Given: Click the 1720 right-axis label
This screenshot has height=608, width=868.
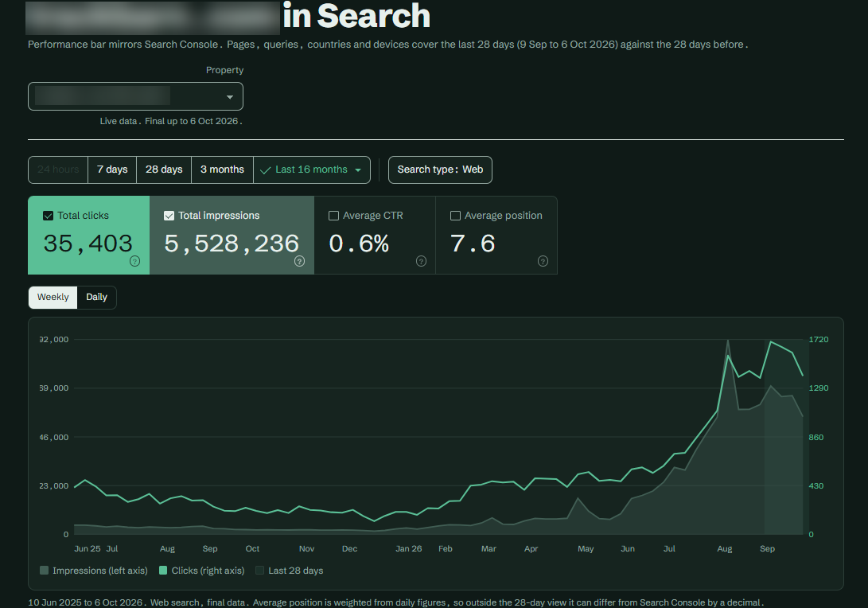Looking at the screenshot, I should tap(819, 340).
